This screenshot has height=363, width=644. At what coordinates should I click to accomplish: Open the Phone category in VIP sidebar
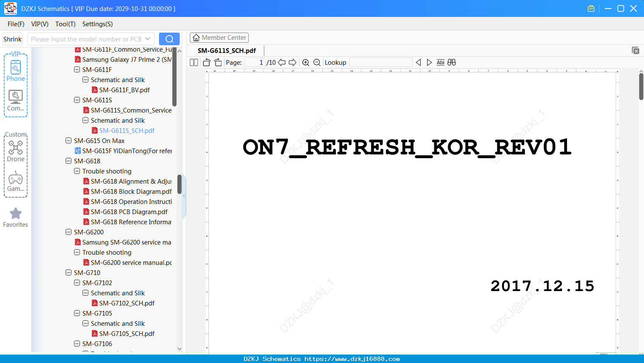16,71
